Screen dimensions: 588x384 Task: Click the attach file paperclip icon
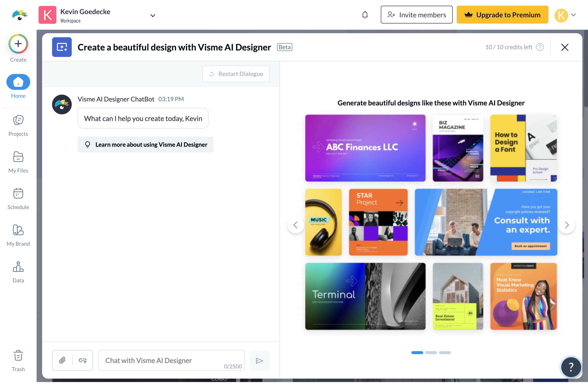[x=62, y=360]
